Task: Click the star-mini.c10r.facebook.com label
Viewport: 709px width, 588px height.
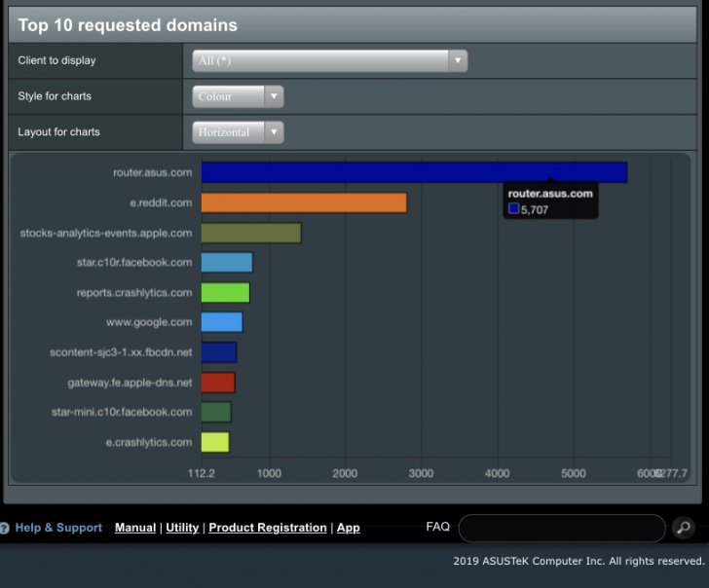Action: tap(122, 412)
